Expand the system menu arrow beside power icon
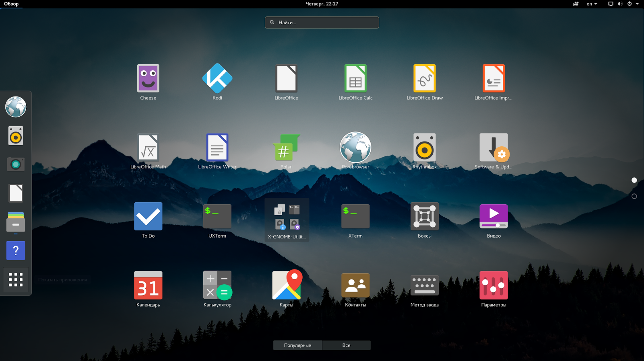The width and height of the screenshot is (644, 361). [637, 4]
